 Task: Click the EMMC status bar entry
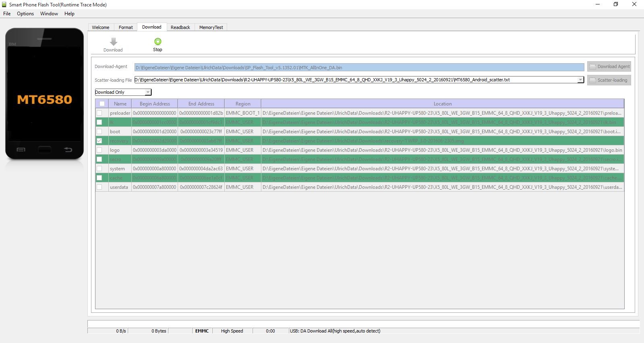pos(202,331)
